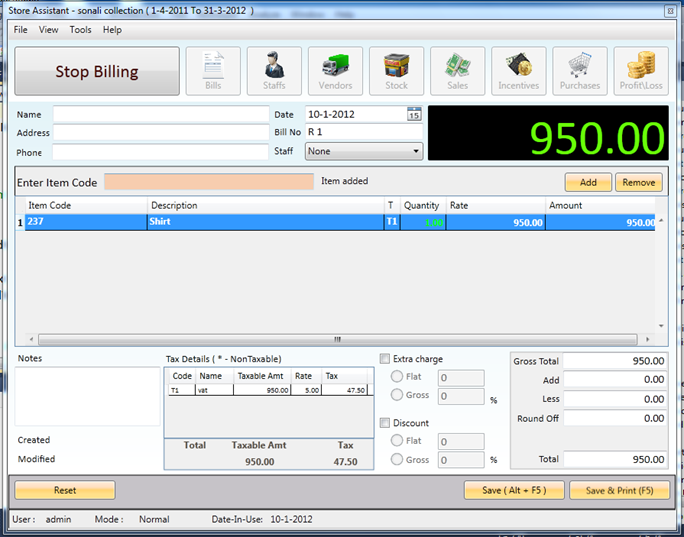Click the Discount Flat amount field
The width and height of the screenshot is (684, 537).
461,441
